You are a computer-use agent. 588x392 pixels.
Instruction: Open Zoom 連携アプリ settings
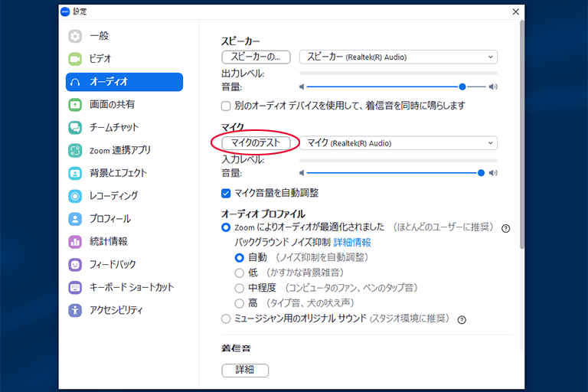124,150
